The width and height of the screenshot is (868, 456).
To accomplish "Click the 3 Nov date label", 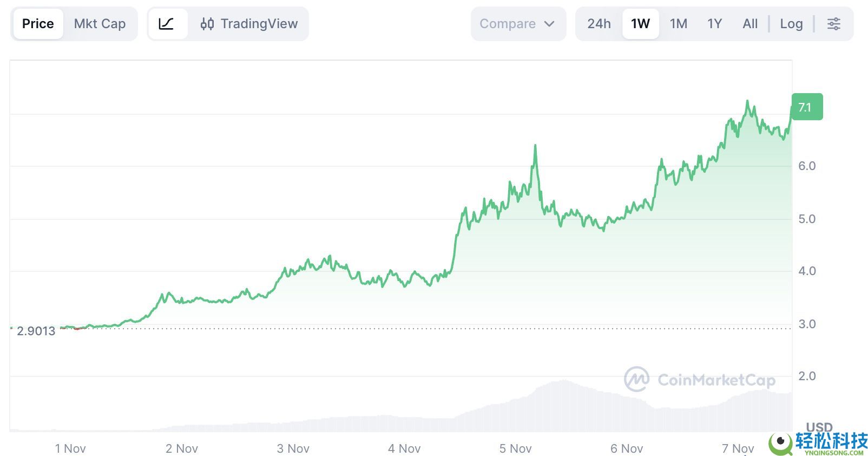I will click(x=293, y=448).
